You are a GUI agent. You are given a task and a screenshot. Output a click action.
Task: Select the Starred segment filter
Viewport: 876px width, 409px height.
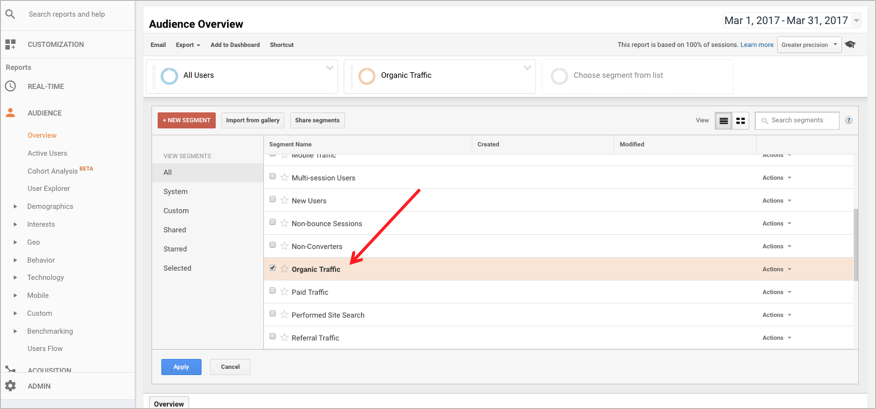[x=175, y=249]
